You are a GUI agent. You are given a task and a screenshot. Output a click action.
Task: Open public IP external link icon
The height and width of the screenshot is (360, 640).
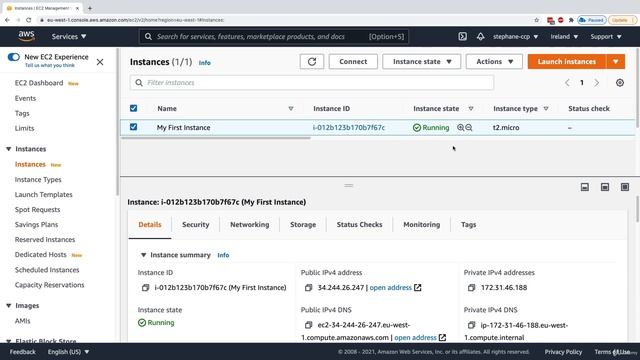pos(418,288)
